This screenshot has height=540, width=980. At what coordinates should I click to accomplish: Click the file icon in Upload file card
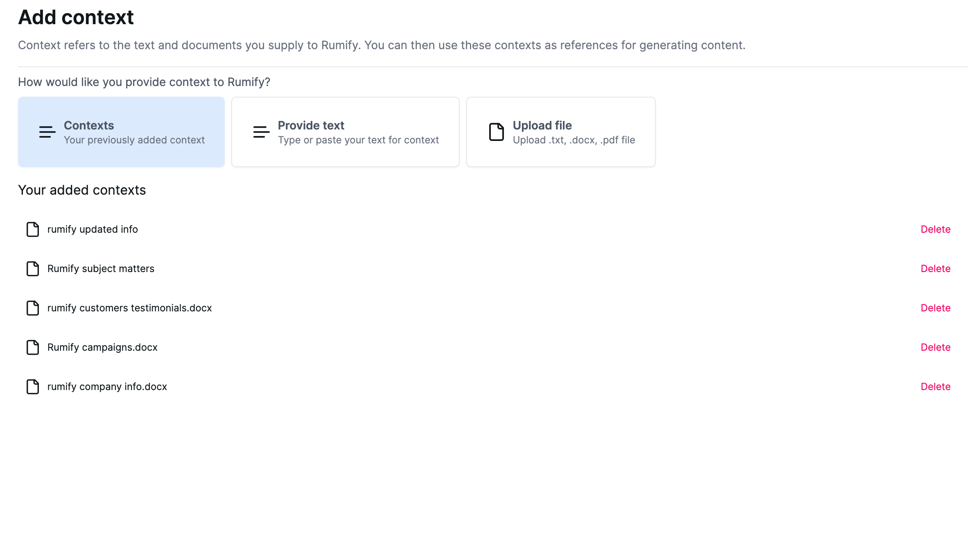[x=497, y=132]
